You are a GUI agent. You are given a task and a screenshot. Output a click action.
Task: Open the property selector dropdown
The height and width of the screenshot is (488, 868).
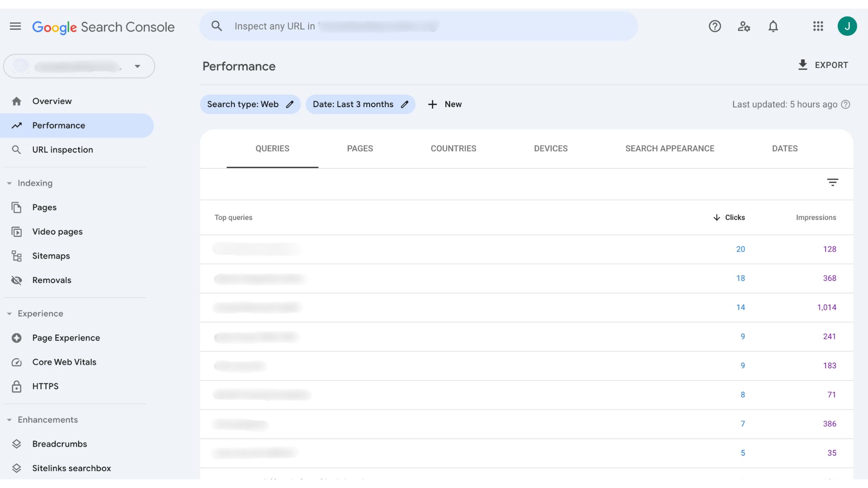pyautogui.click(x=137, y=66)
